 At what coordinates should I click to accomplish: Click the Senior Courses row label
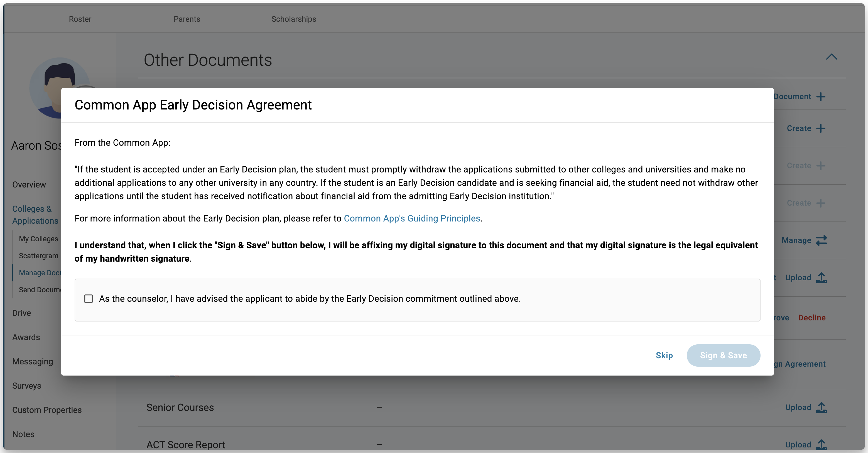180,408
